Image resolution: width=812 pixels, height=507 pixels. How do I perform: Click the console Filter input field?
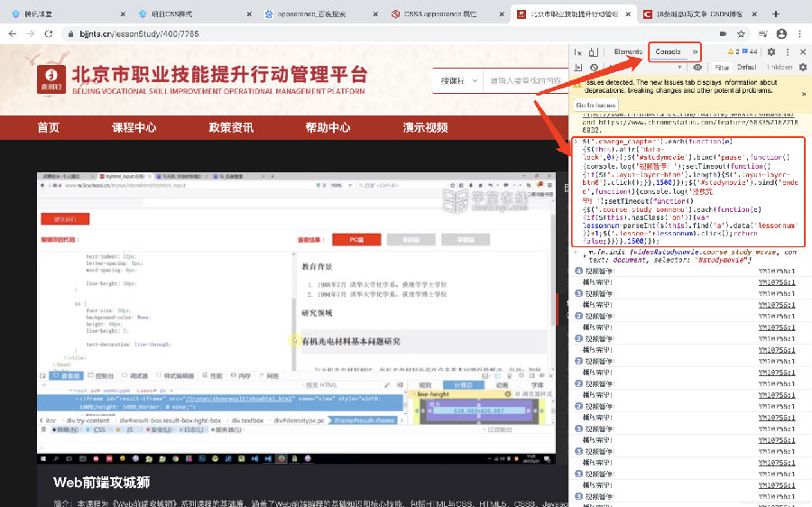pos(722,68)
